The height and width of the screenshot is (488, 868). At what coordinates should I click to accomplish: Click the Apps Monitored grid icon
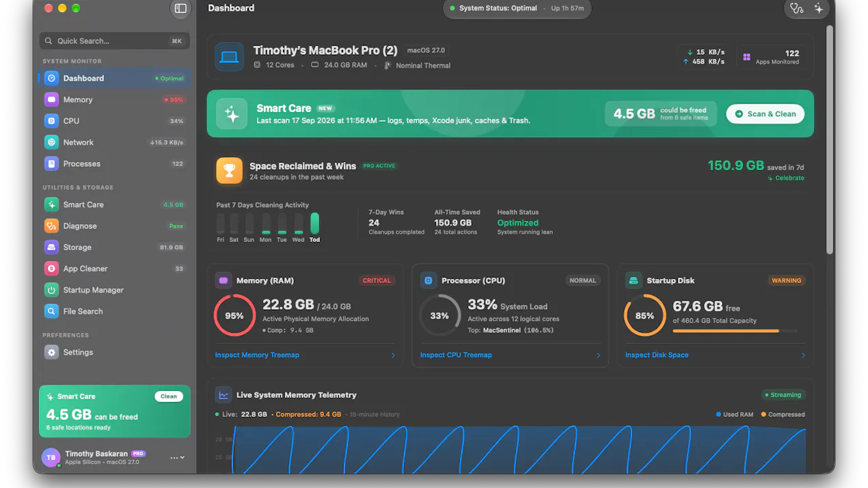click(746, 57)
